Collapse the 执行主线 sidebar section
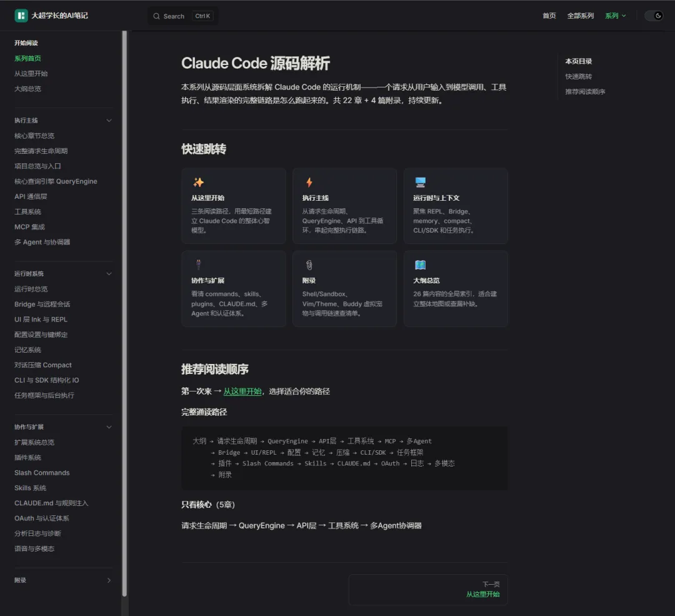The height and width of the screenshot is (616, 675). [109, 121]
